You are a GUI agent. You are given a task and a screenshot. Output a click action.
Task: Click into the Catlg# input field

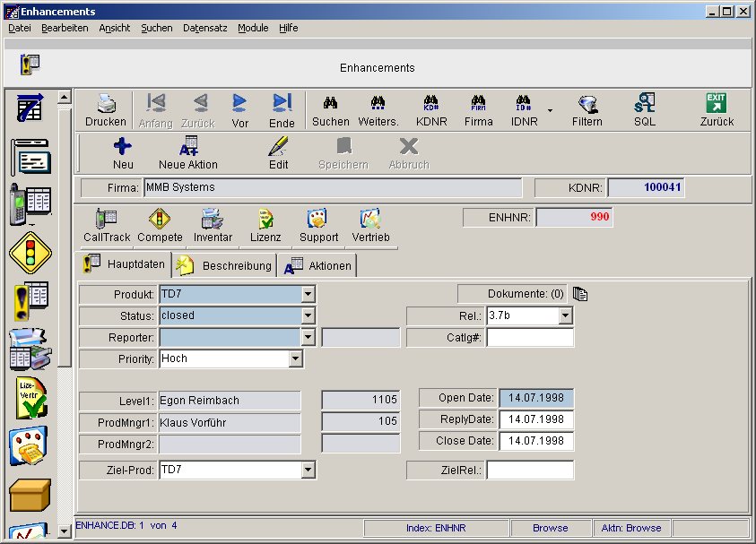(x=529, y=338)
